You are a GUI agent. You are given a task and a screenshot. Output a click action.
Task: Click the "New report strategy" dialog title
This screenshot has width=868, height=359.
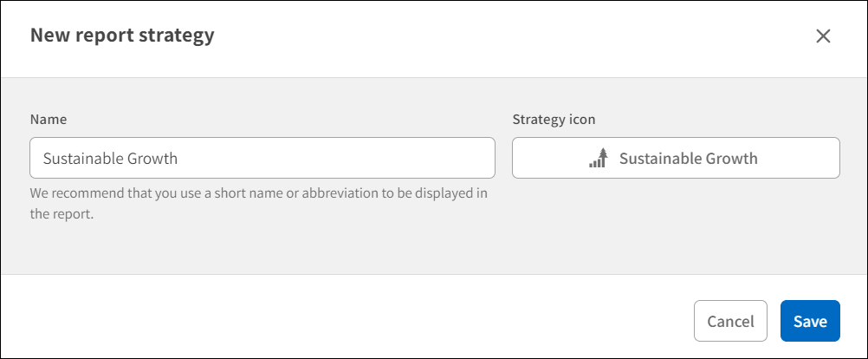pyautogui.click(x=122, y=36)
